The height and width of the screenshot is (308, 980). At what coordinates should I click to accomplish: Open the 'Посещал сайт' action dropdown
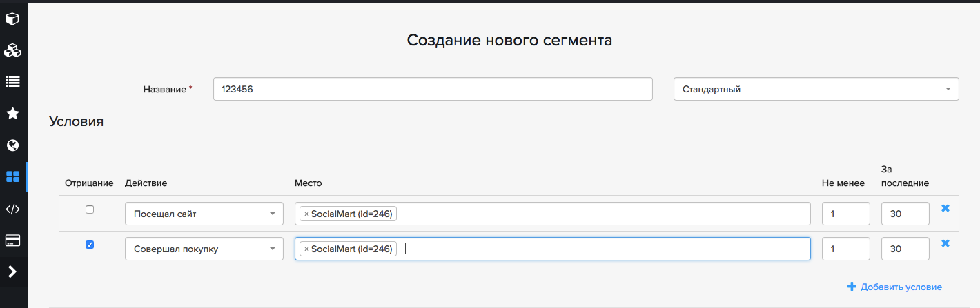(x=204, y=214)
